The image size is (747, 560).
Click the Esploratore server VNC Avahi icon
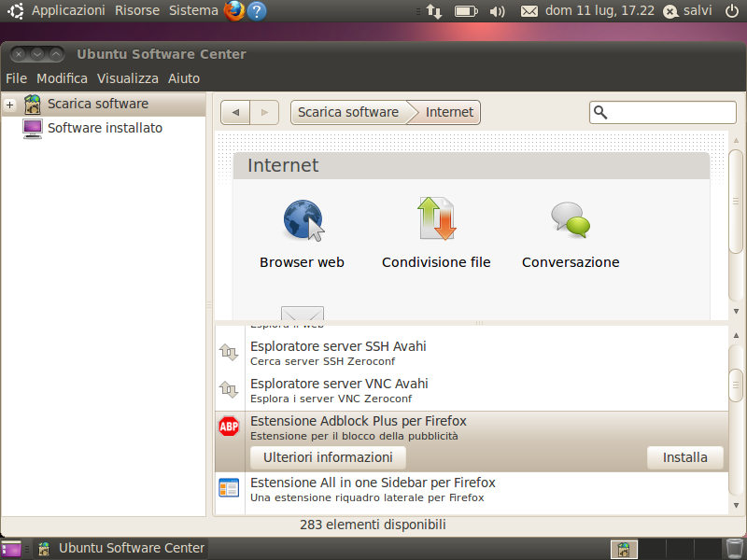click(x=229, y=389)
